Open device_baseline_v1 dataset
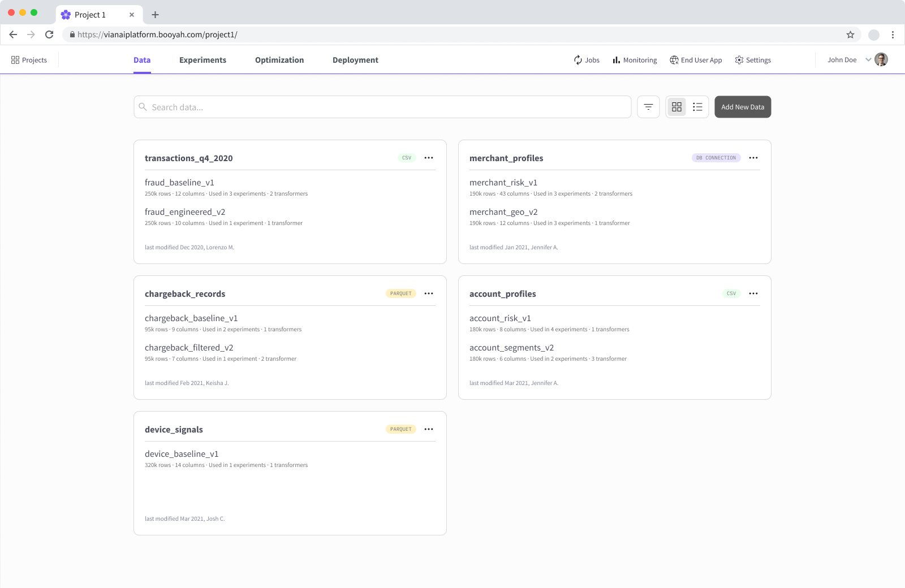The width and height of the screenshot is (905, 588). [182, 454]
